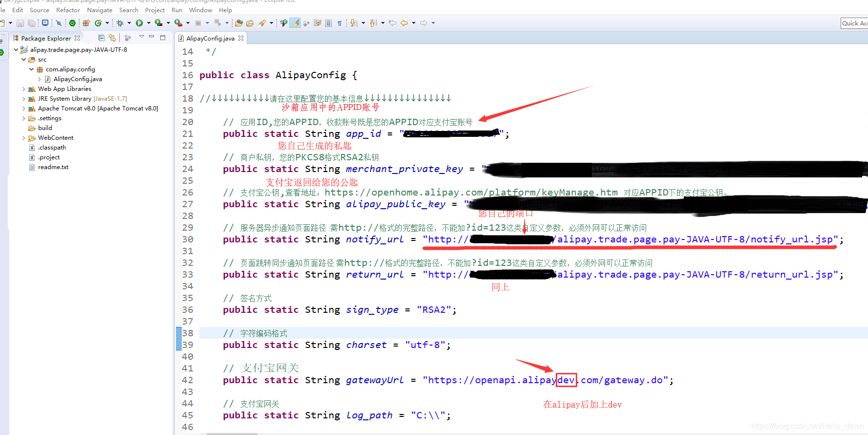Open the terminal/console monitor toolbar icon
This screenshot has height=435, width=868.
[45, 23]
